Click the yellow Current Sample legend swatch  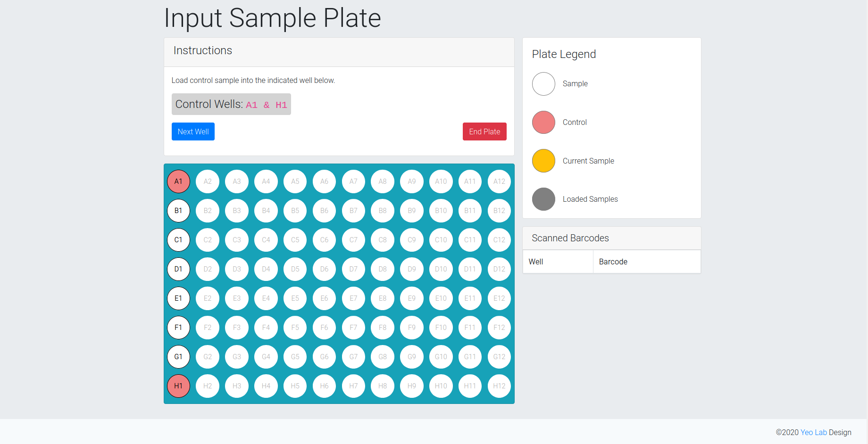pos(543,161)
